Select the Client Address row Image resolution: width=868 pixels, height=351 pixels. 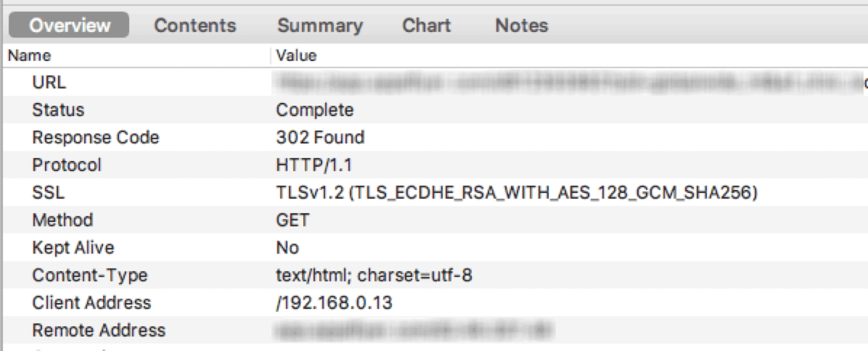436,303
